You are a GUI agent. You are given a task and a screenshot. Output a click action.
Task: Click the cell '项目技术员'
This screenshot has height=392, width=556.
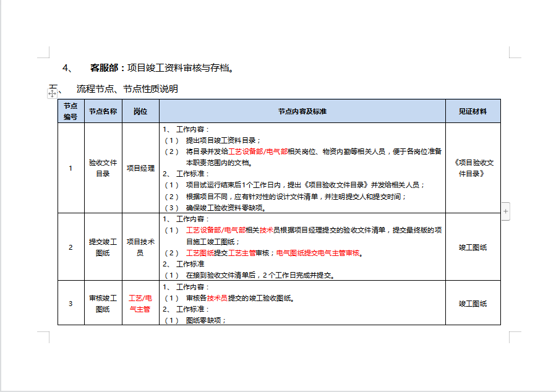coord(140,247)
